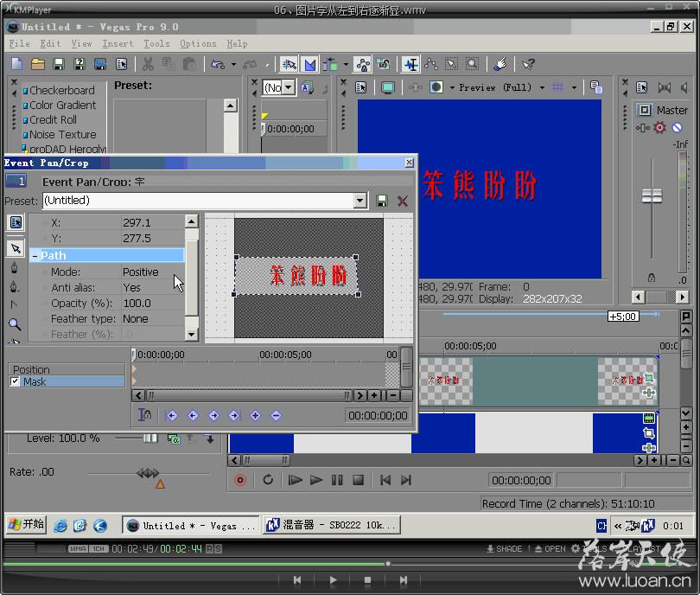Open a project with the folder icon
Image resolution: width=700 pixels, height=595 pixels.
tap(37, 64)
